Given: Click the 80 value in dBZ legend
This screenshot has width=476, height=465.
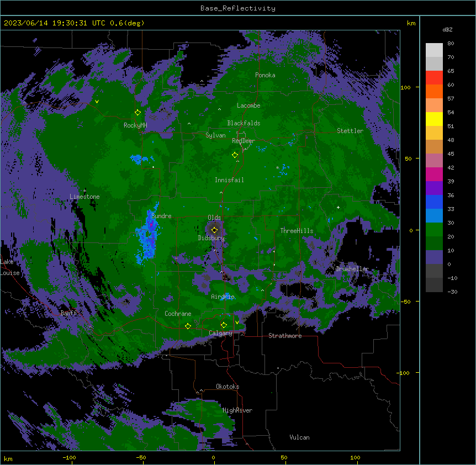Looking at the screenshot, I should pyautogui.click(x=451, y=44).
